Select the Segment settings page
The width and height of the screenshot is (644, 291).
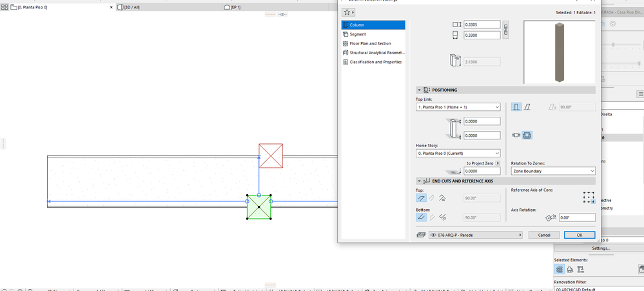[373, 34]
